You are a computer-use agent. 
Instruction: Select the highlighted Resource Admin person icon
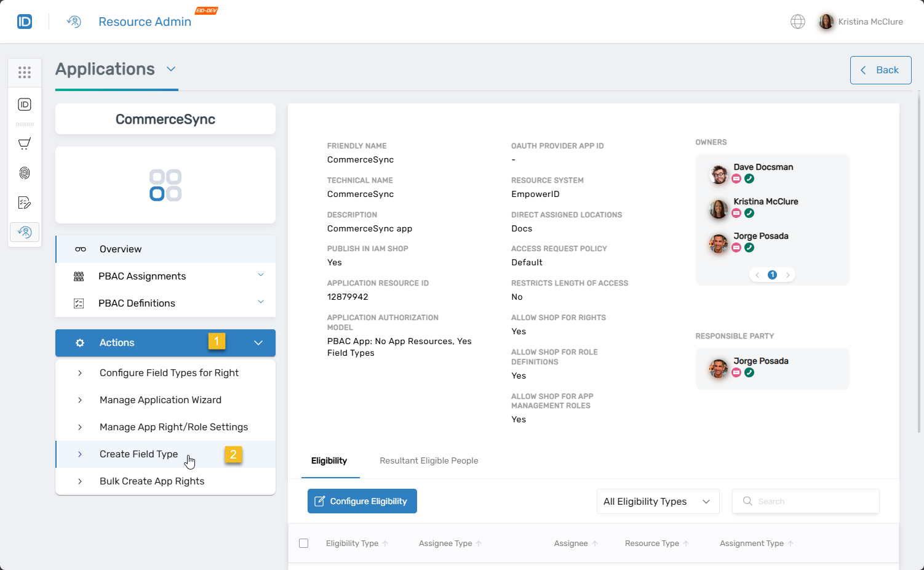coord(25,232)
